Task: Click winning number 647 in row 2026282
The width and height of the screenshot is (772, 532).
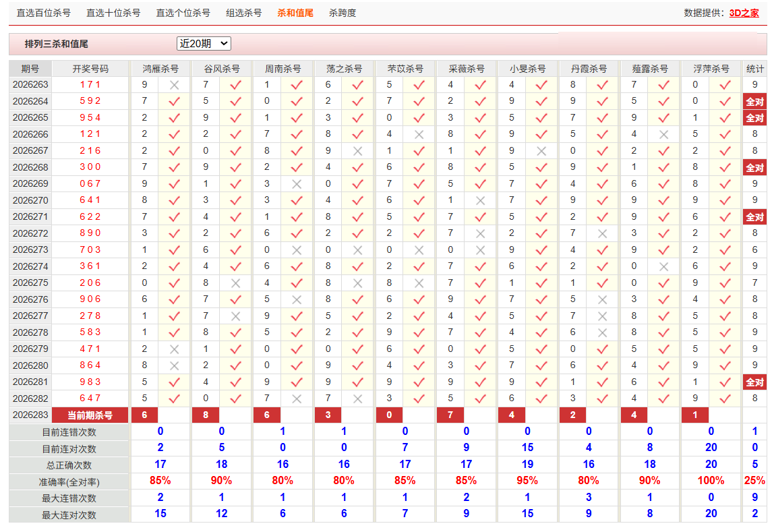Action: [x=90, y=398]
